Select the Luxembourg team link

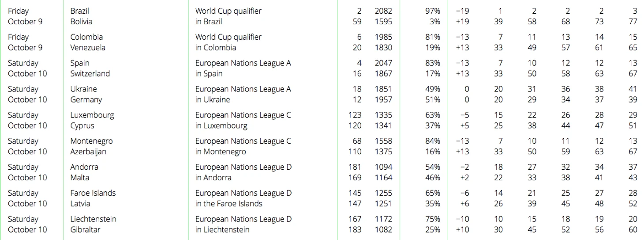pos(92,115)
